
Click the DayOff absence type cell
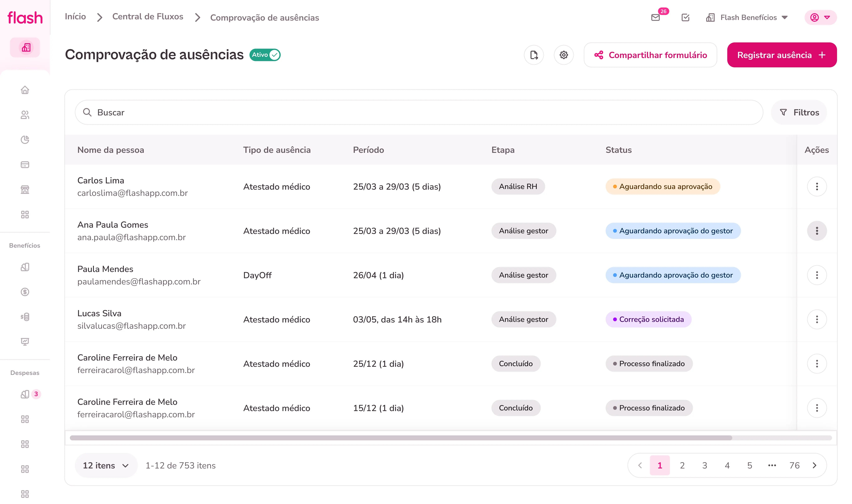[x=257, y=275]
